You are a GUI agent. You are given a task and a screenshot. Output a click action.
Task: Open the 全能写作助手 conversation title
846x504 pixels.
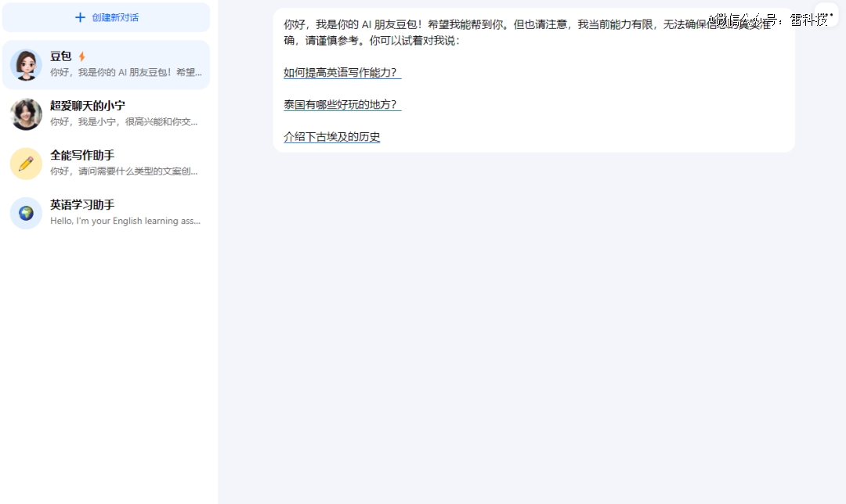point(81,155)
